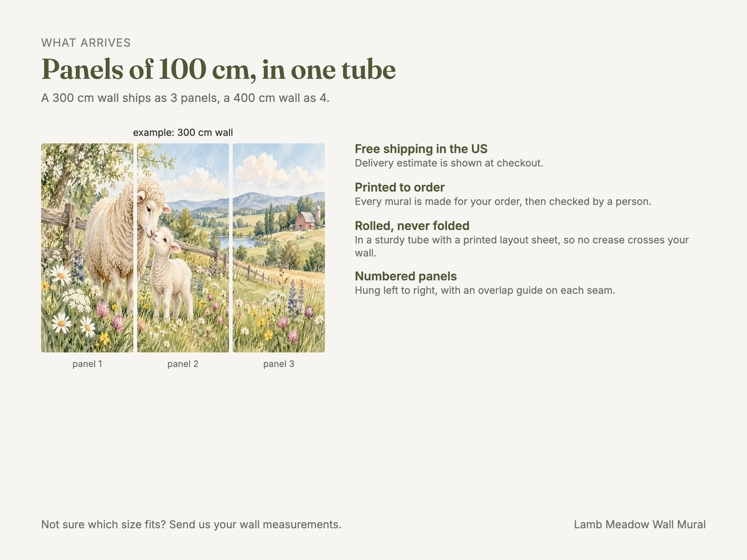Click the 'Panels of 100 cm, in one tube' title
Viewport: 747px width, 560px height.
(x=218, y=69)
